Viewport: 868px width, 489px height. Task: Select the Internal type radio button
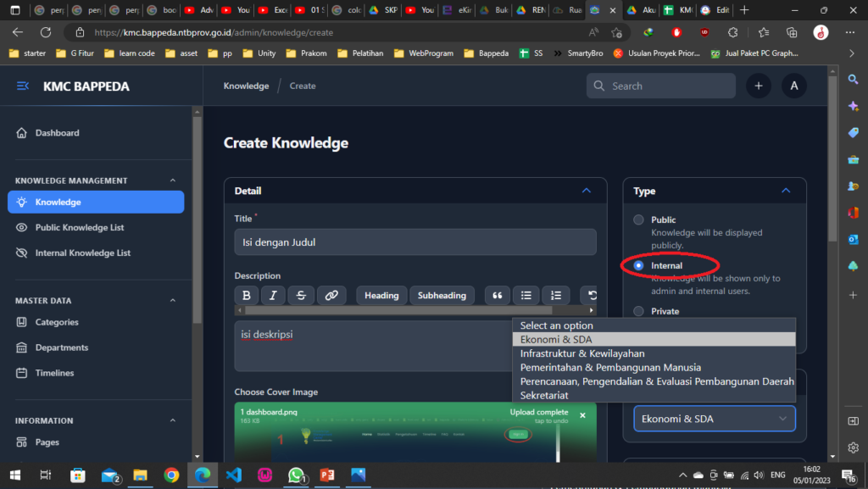coord(639,266)
